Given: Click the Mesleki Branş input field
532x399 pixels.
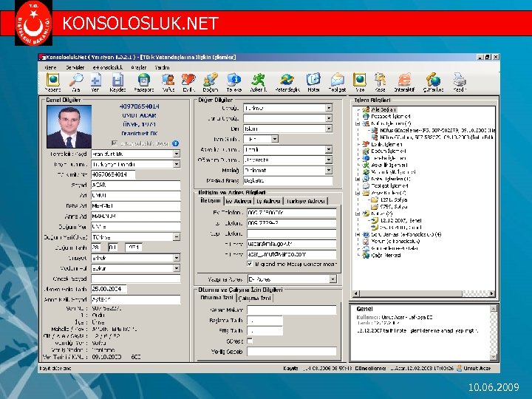Looking at the screenshot, I should [x=287, y=180].
